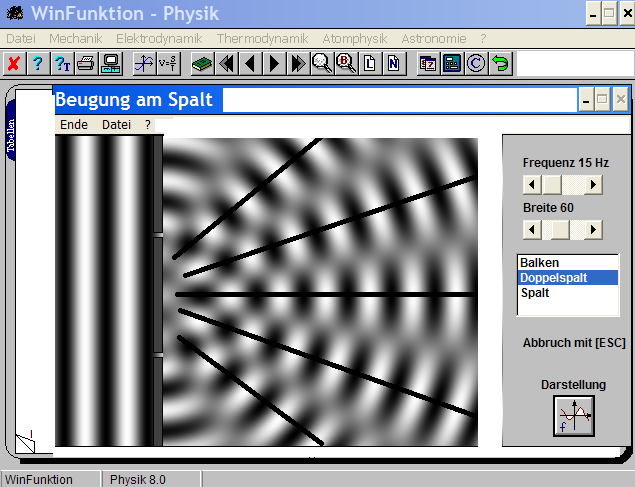Click the red X exit toolbar icon
Screen dimensions: 635x487
pos(14,64)
